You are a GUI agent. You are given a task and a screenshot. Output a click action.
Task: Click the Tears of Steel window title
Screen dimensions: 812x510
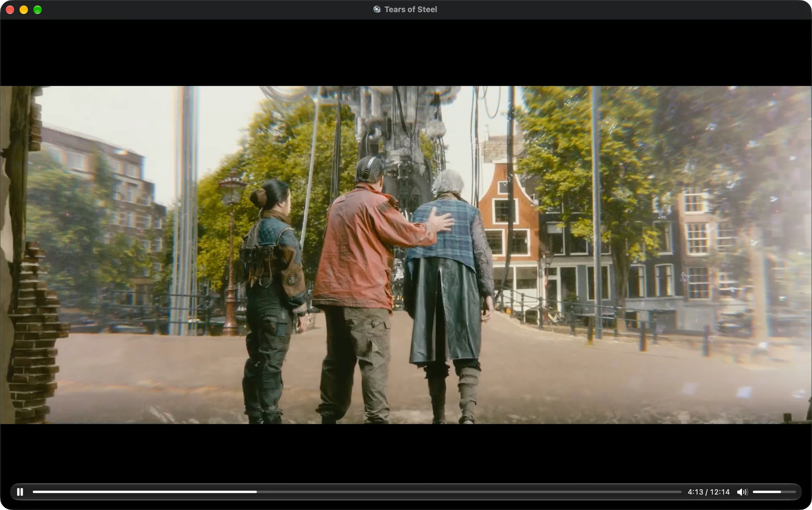(x=410, y=9)
